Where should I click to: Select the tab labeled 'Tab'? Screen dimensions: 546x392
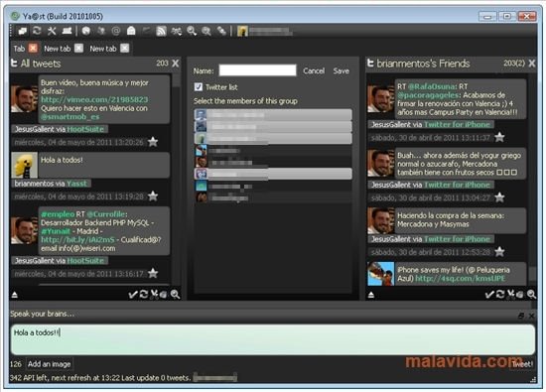pyautogui.click(x=19, y=49)
